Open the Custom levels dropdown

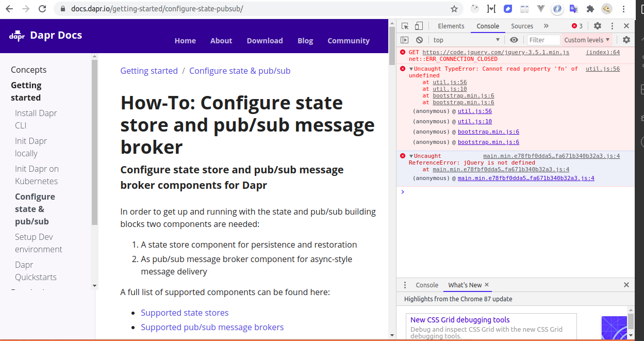tap(587, 40)
